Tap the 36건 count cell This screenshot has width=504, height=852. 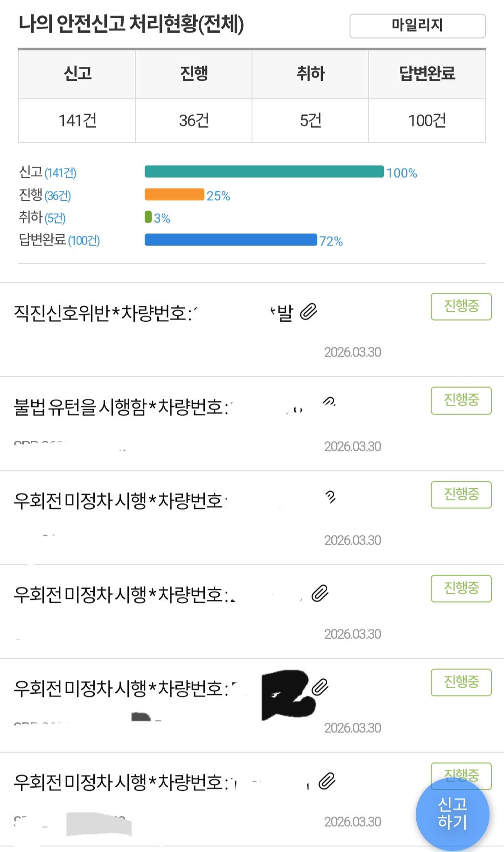pos(194,120)
